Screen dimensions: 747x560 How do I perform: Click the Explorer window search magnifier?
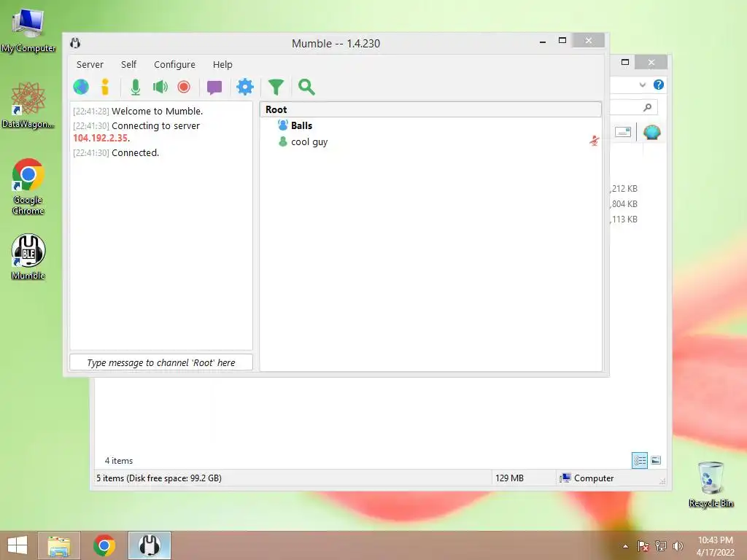[647, 107]
